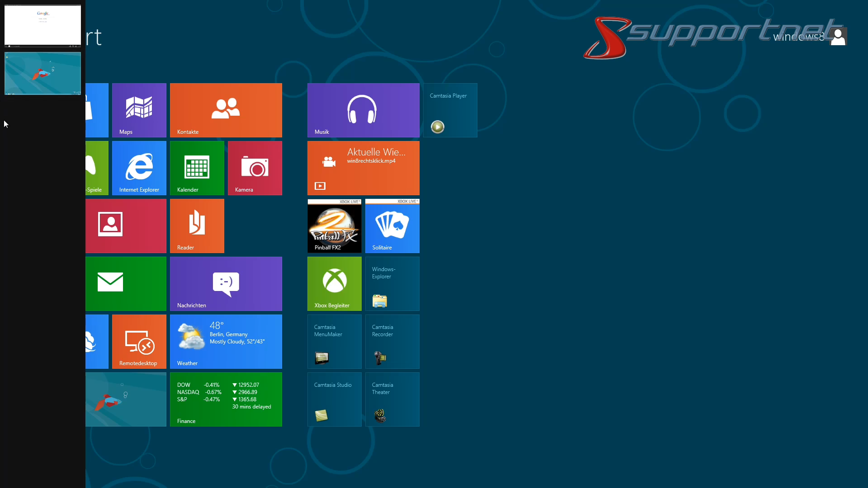
Task: Open the red Photos portrait tile
Action: [126, 226]
